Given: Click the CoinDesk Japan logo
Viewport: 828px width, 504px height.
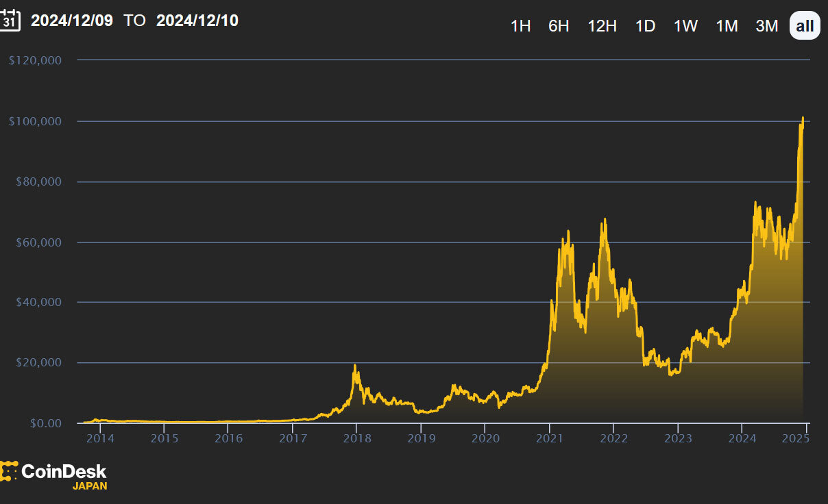Looking at the screenshot, I should tap(53, 475).
